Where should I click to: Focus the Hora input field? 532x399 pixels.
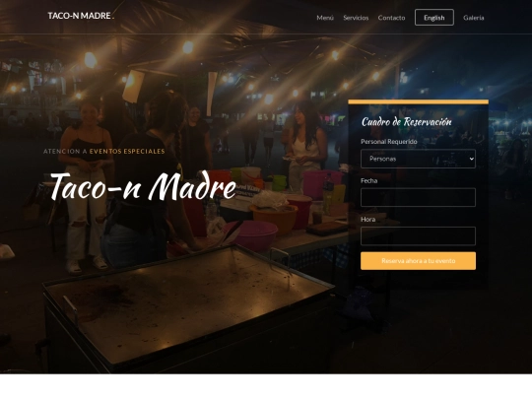coord(418,235)
